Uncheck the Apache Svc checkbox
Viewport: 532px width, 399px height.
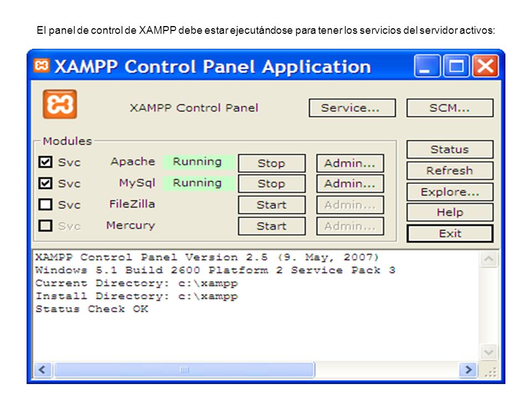45,162
